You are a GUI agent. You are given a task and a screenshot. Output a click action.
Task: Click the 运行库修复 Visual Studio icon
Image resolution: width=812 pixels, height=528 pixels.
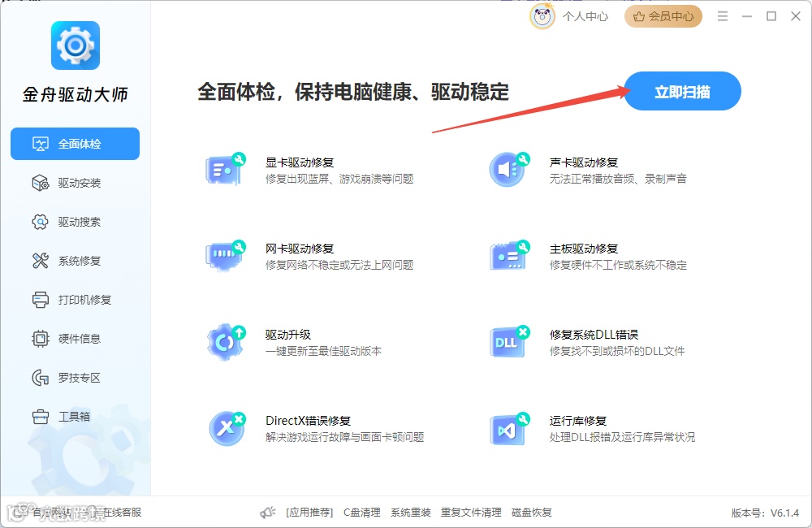pyautogui.click(x=510, y=428)
